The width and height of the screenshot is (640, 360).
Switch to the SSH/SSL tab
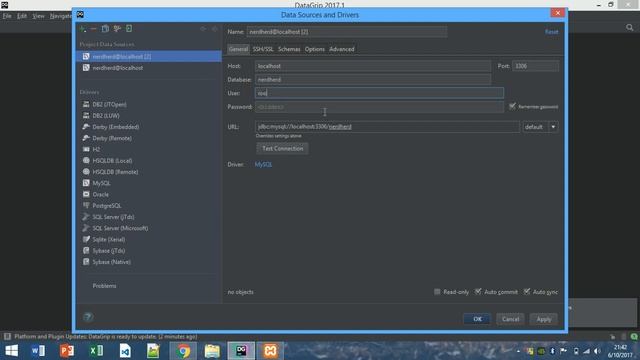coord(263,49)
